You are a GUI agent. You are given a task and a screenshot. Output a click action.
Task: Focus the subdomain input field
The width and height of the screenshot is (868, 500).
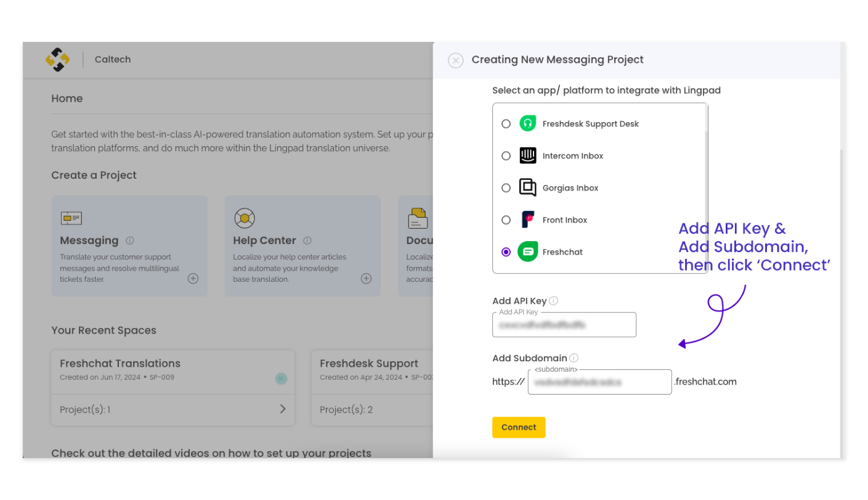[600, 382]
